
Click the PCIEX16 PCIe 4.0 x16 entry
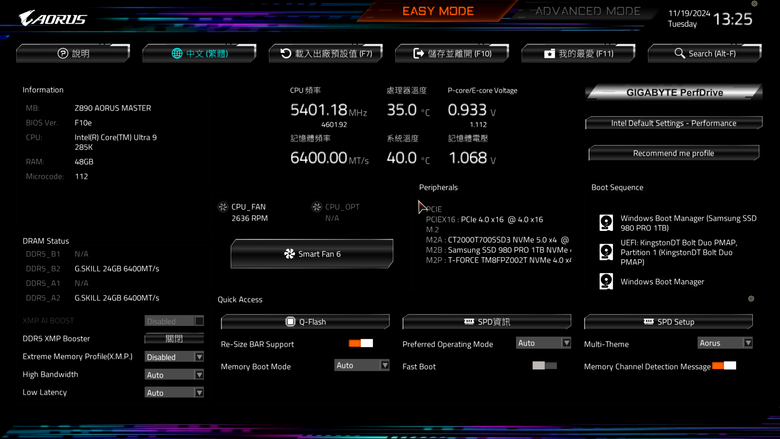coord(485,219)
